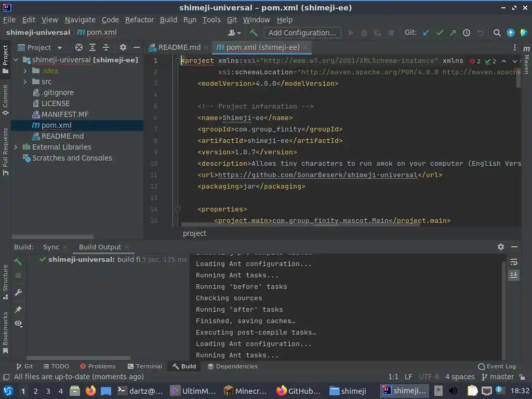The width and height of the screenshot is (532, 399).
Task: Click user account icon dropdown in toolbar
Action: point(234,33)
